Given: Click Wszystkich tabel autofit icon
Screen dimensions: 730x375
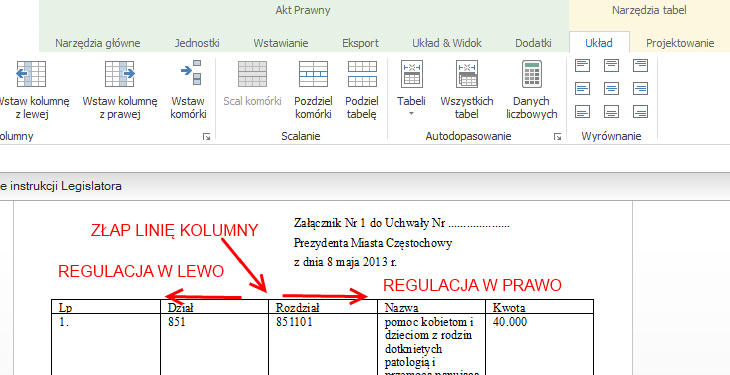Looking at the screenshot, I should click(x=466, y=74).
